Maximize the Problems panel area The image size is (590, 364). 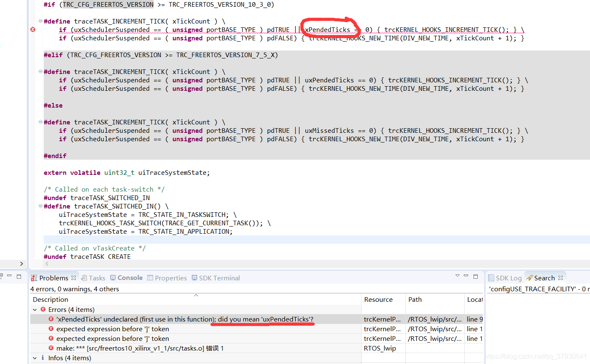[x=476, y=276]
